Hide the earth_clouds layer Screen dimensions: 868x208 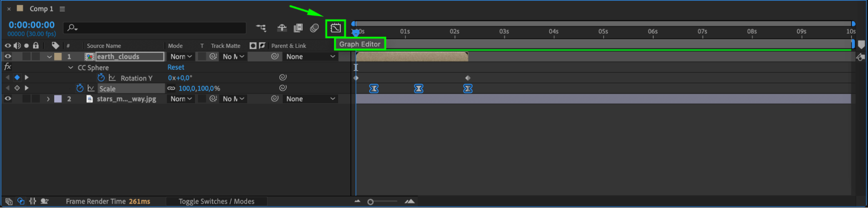pyautogui.click(x=8, y=56)
